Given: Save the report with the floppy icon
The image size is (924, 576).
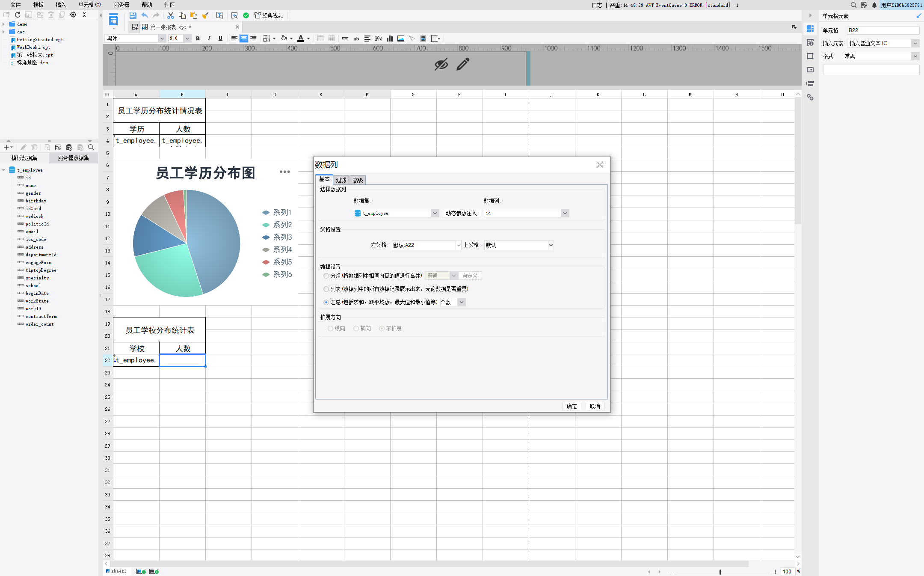Looking at the screenshot, I should coord(133,15).
